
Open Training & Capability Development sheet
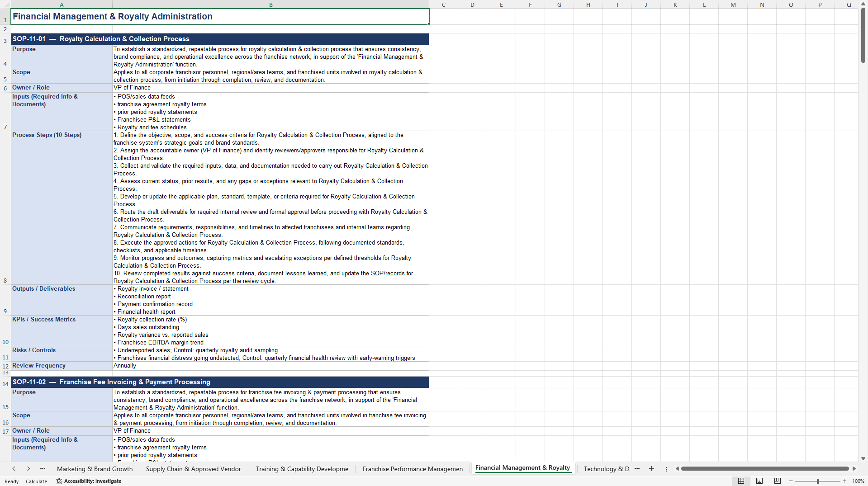tap(302, 469)
